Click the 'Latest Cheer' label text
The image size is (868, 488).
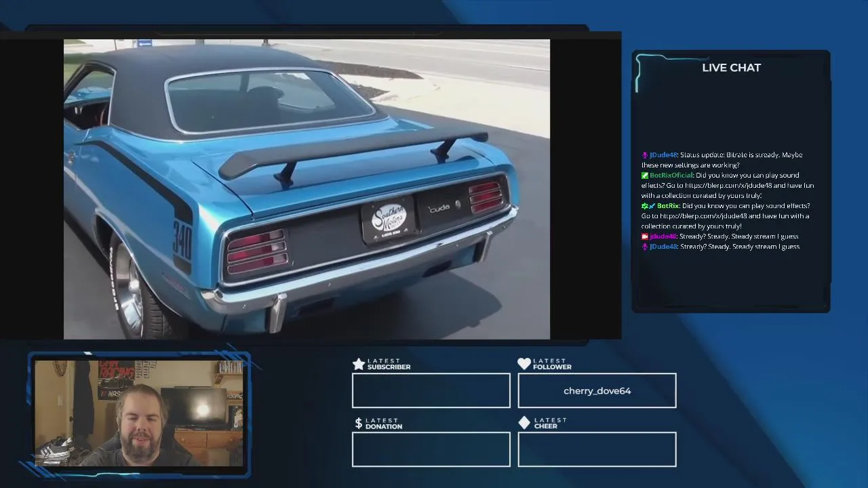click(550, 423)
